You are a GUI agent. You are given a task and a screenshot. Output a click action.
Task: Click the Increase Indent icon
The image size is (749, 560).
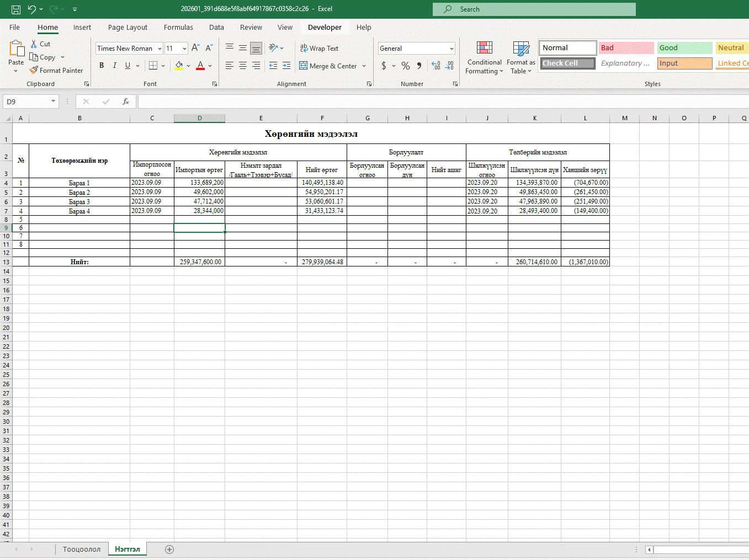click(x=286, y=66)
